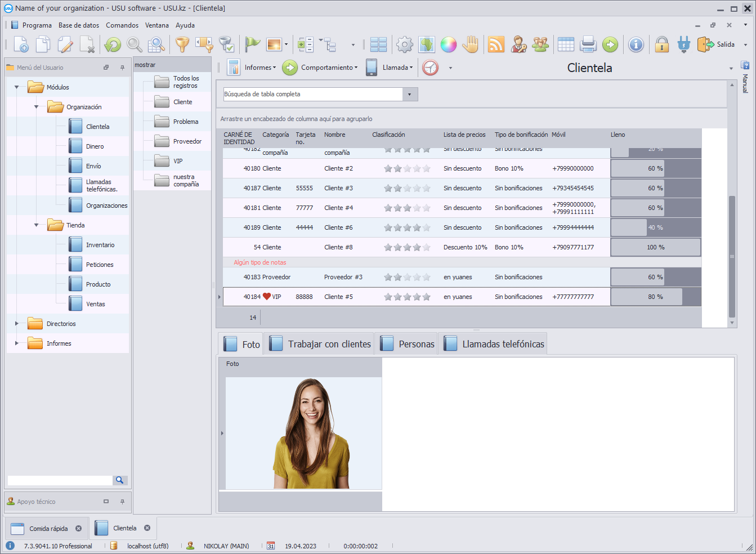The height and width of the screenshot is (554, 756).
Task: Open Envío in the tree
Action: (x=93, y=166)
